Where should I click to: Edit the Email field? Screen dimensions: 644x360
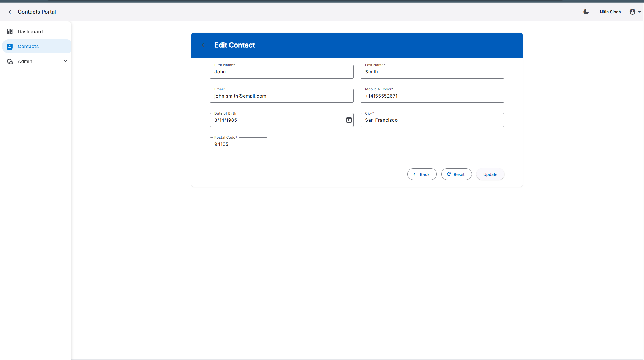tap(281, 96)
